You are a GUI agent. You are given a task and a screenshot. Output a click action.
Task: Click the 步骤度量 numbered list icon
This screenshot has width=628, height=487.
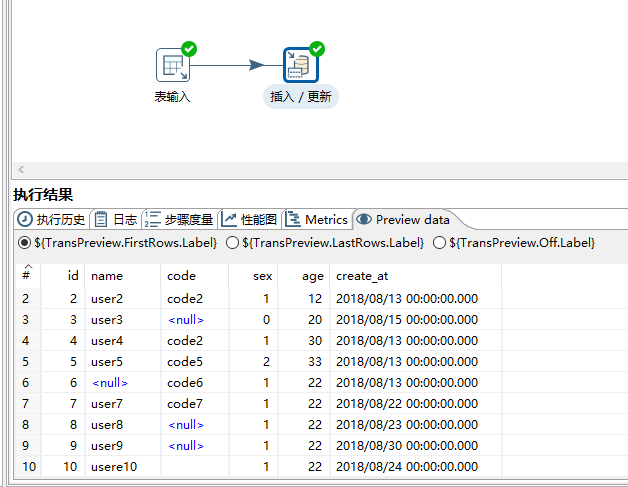pos(152,219)
